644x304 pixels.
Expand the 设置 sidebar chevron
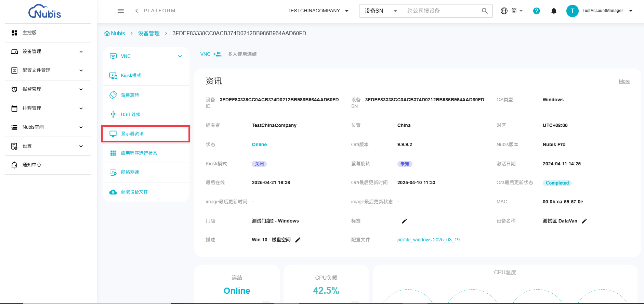point(81,146)
